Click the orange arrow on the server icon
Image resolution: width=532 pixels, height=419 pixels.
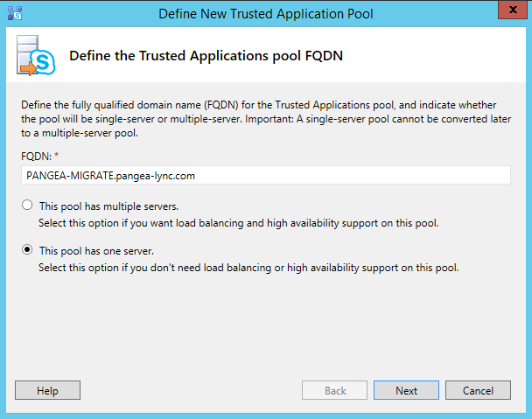(29, 68)
